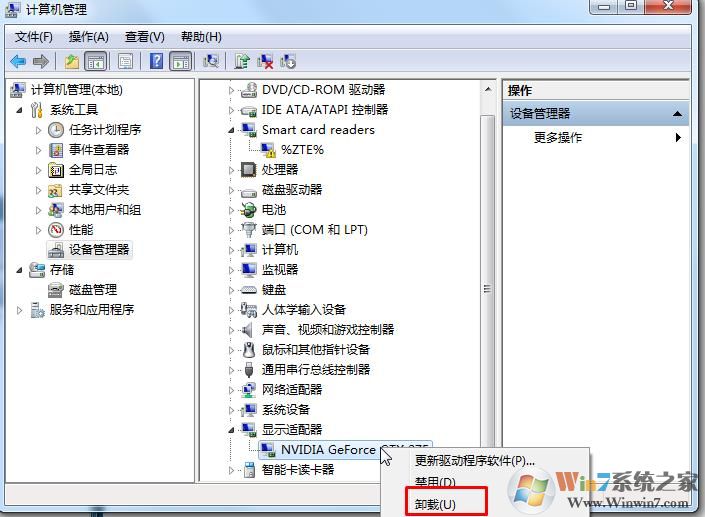Viewport: 705px width, 517px height.
Task: Click the Back arrow toolbar icon
Action: [18, 61]
